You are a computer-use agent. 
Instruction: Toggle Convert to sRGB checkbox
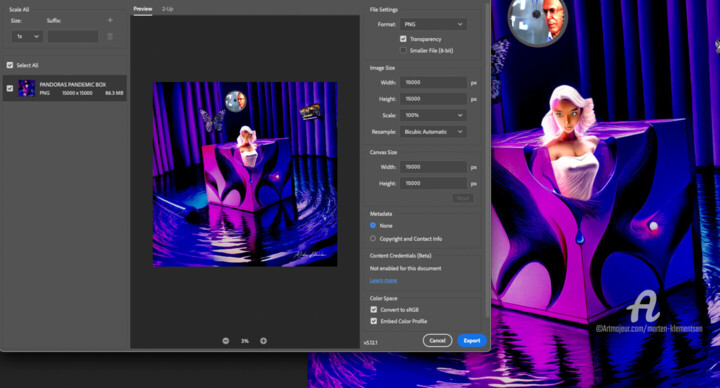(x=374, y=309)
